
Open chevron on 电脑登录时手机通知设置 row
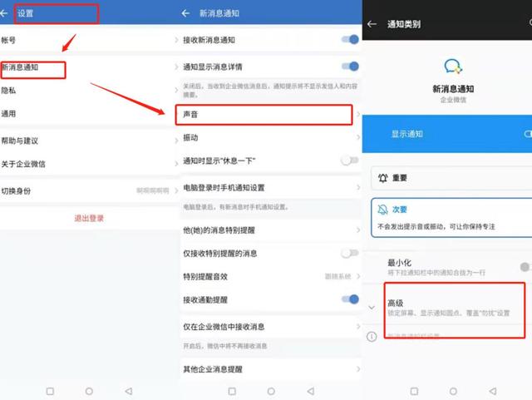click(x=358, y=187)
